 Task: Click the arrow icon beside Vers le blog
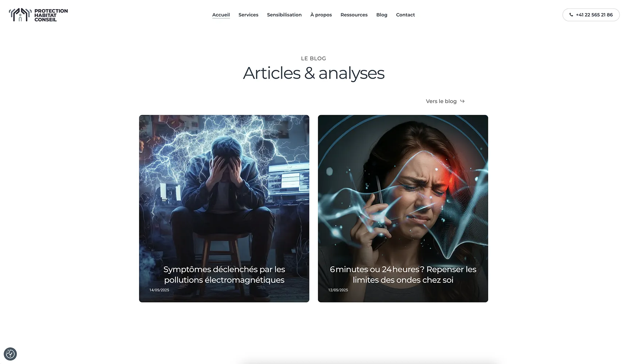point(462,101)
